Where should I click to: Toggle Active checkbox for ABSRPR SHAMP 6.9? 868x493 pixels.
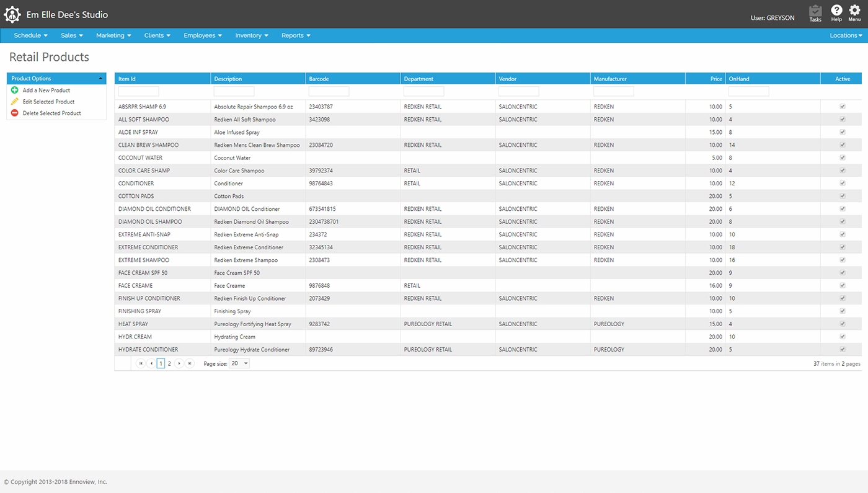click(843, 107)
